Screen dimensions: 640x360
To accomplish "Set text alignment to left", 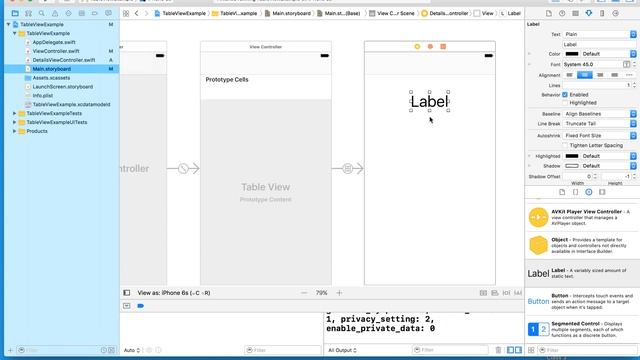I will tap(570, 75).
